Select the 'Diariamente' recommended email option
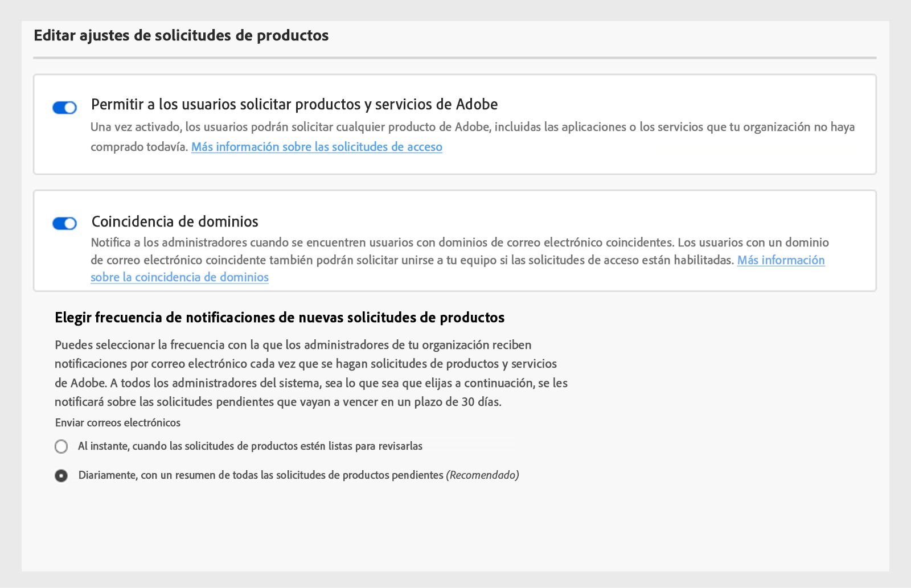The image size is (911, 588). click(x=61, y=475)
